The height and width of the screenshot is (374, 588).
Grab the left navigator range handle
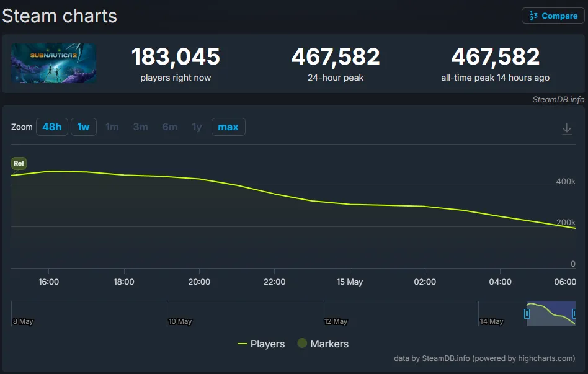point(527,314)
